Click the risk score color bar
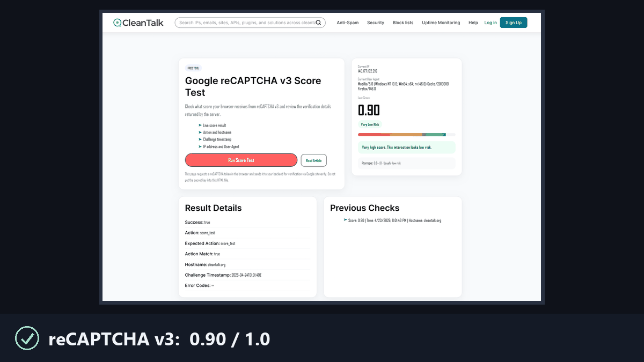 coord(406,135)
